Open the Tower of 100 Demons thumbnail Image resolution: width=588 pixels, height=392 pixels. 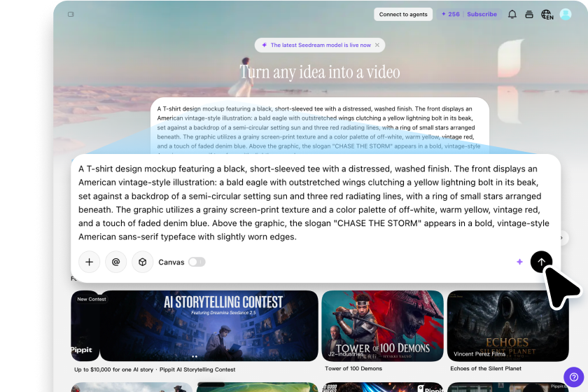tap(382, 325)
